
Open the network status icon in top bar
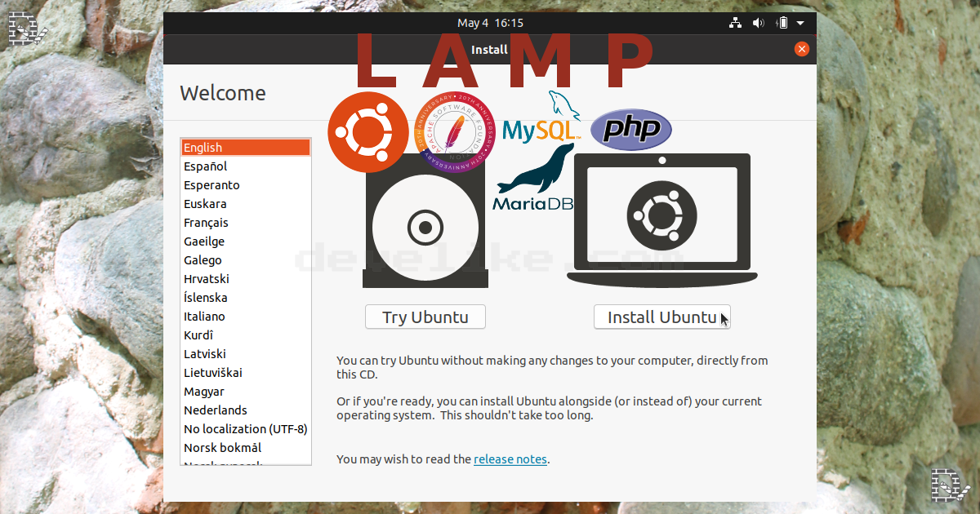[x=735, y=23]
